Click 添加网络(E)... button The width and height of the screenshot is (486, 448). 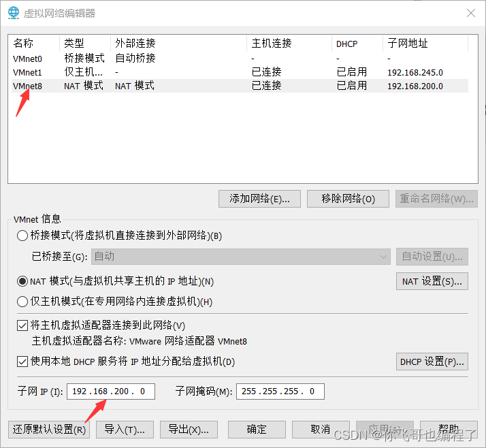(x=259, y=199)
